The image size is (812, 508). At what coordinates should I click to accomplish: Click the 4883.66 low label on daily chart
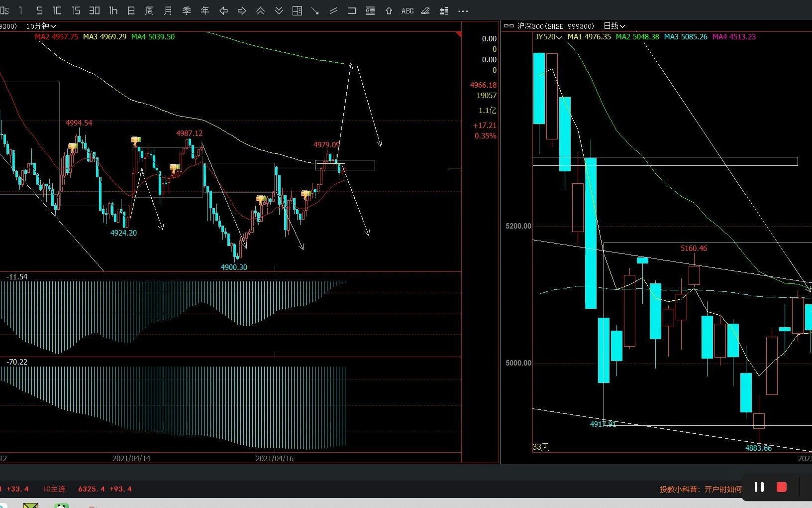pyautogui.click(x=758, y=448)
